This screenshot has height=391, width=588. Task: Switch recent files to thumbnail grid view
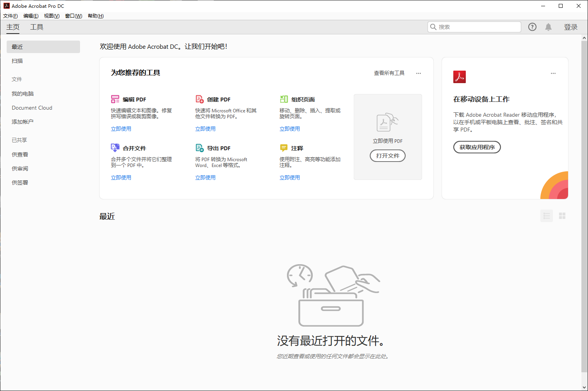[x=562, y=216]
